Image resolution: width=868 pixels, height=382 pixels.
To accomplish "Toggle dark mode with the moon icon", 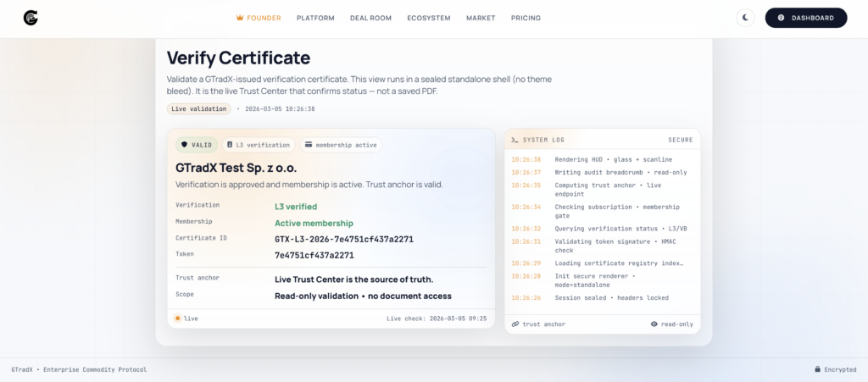I will coord(745,18).
